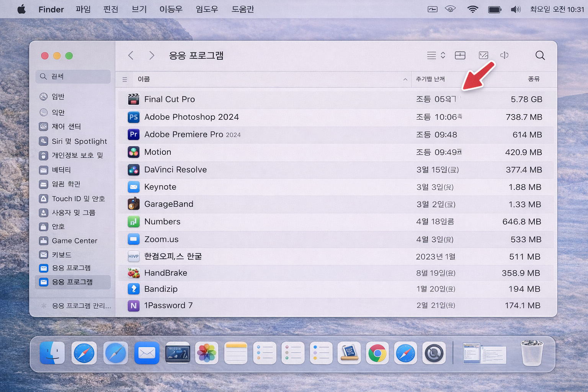Click the 174.1 MB size value

pyautogui.click(x=523, y=305)
